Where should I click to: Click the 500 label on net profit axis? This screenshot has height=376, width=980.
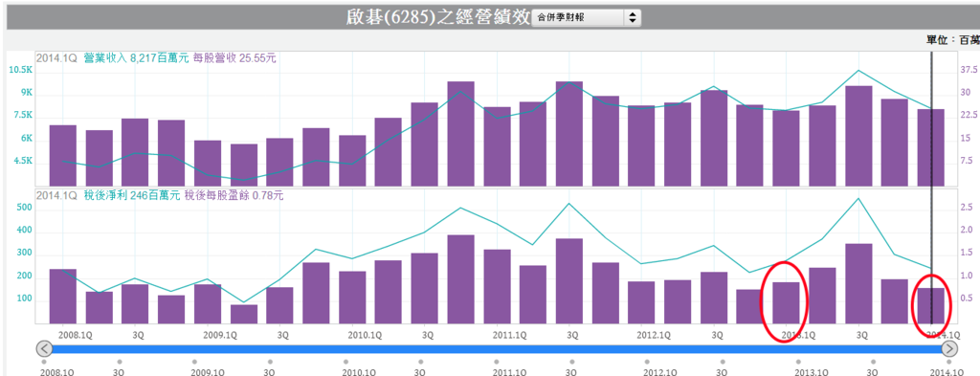24,208
